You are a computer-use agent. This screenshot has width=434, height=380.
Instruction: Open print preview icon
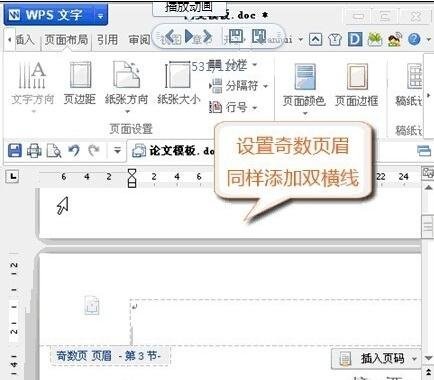point(54,151)
